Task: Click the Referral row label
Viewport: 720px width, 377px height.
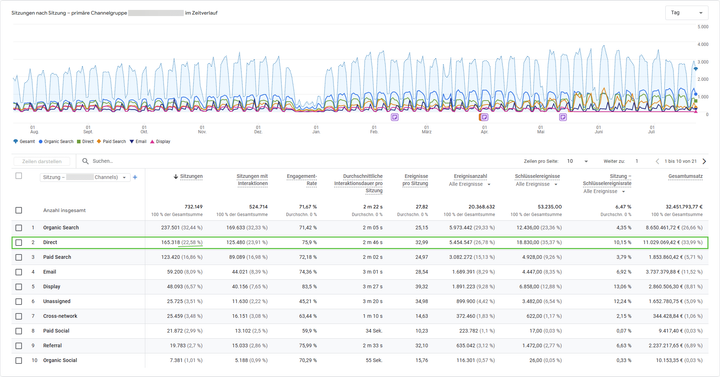Action: pyautogui.click(x=52, y=345)
